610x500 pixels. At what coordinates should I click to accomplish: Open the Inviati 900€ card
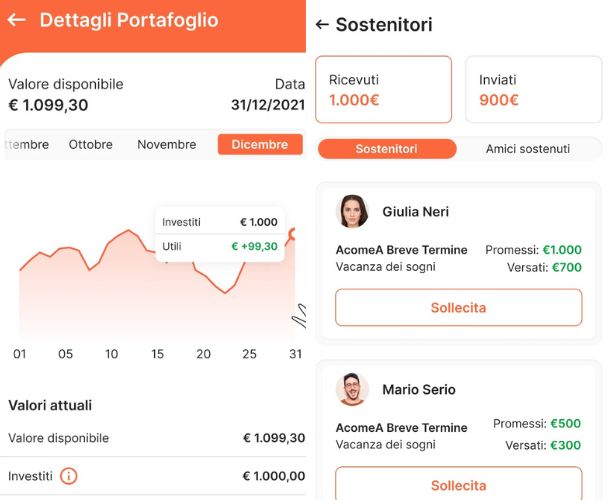534,90
